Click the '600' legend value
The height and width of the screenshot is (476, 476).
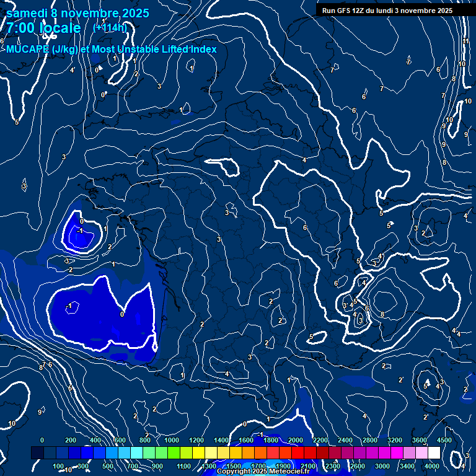coord(120,440)
